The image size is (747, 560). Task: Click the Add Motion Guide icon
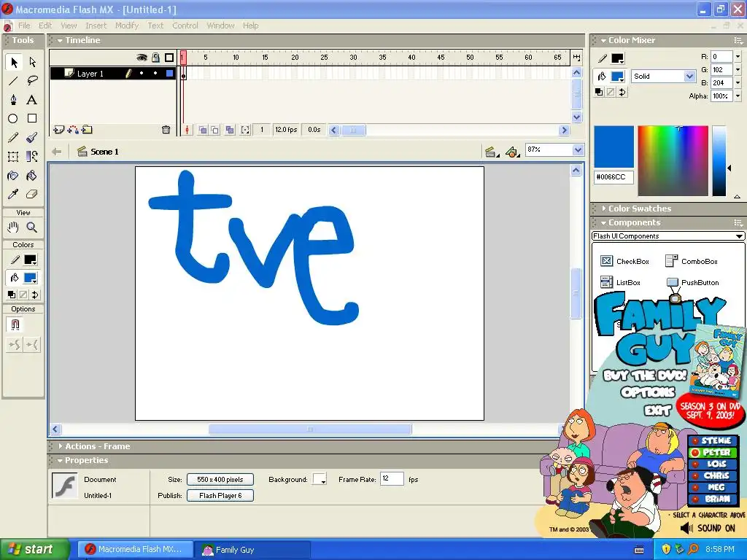(x=73, y=130)
